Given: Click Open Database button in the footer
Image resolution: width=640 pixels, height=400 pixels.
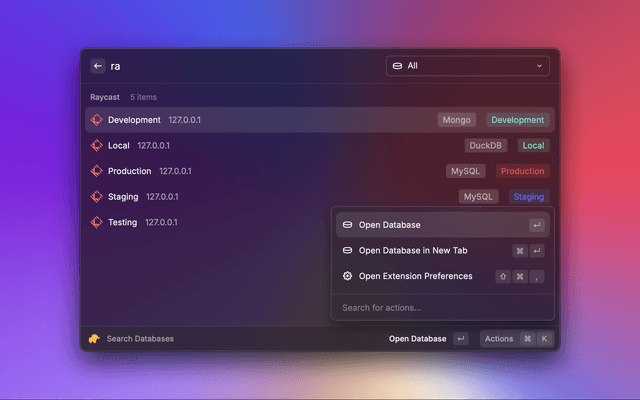Looking at the screenshot, I should pyautogui.click(x=417, y=339).
